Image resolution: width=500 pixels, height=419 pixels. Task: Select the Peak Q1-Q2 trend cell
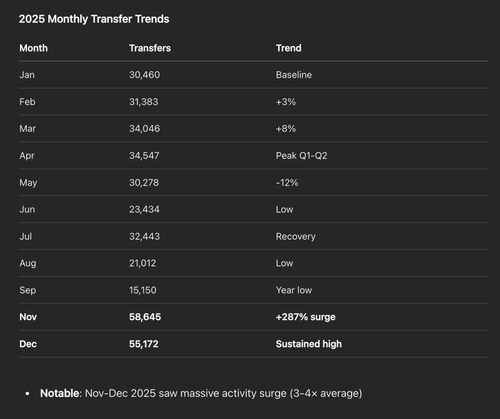tap(301, 156)
